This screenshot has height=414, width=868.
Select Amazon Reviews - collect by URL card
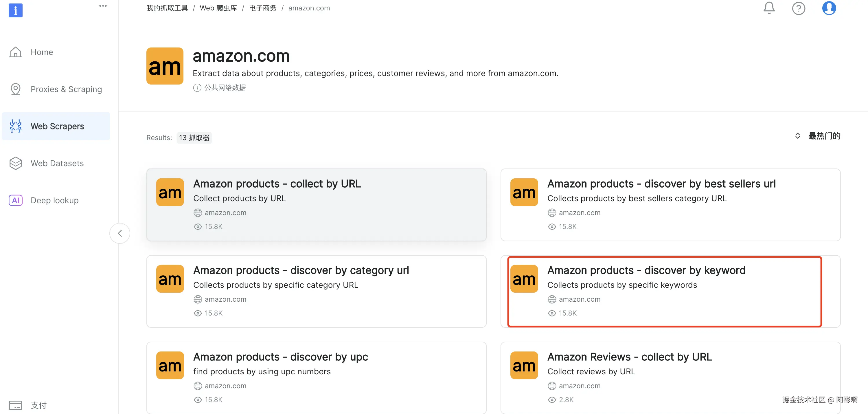(629, 357)
